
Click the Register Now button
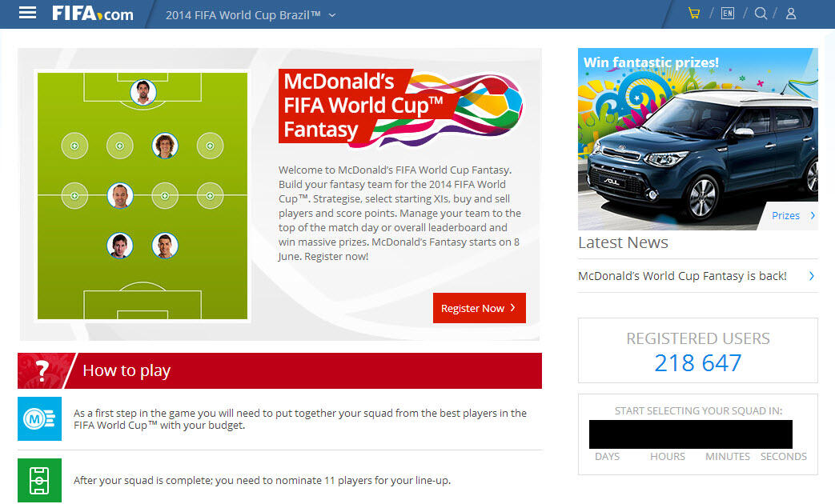(480, 308)
